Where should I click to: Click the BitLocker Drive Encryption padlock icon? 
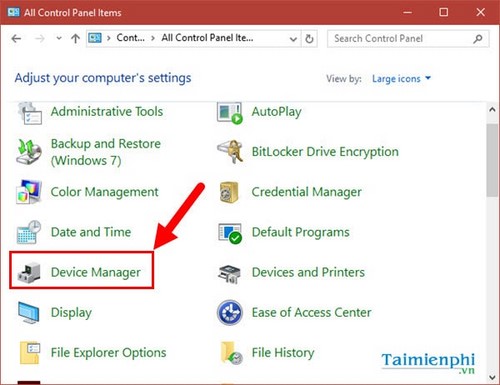point(230,152)
